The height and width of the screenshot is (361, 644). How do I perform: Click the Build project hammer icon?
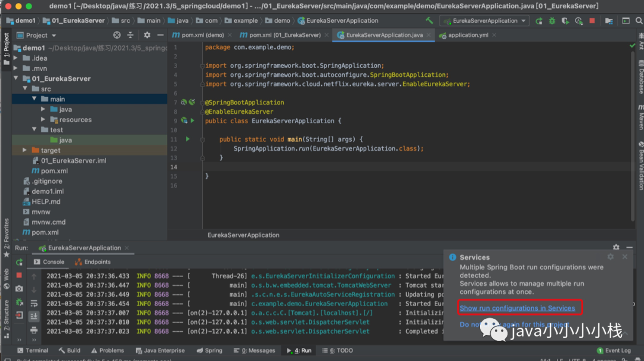pyautogui.click(x=429, y=21)
